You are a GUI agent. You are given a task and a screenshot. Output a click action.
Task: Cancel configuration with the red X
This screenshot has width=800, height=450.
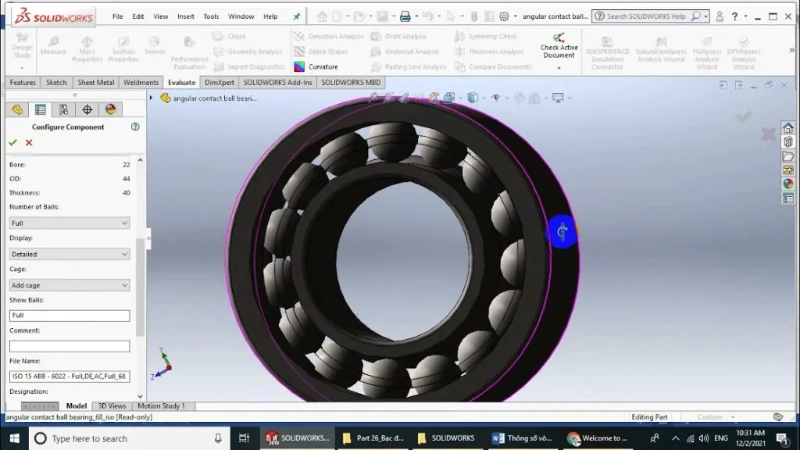[29, 143]
